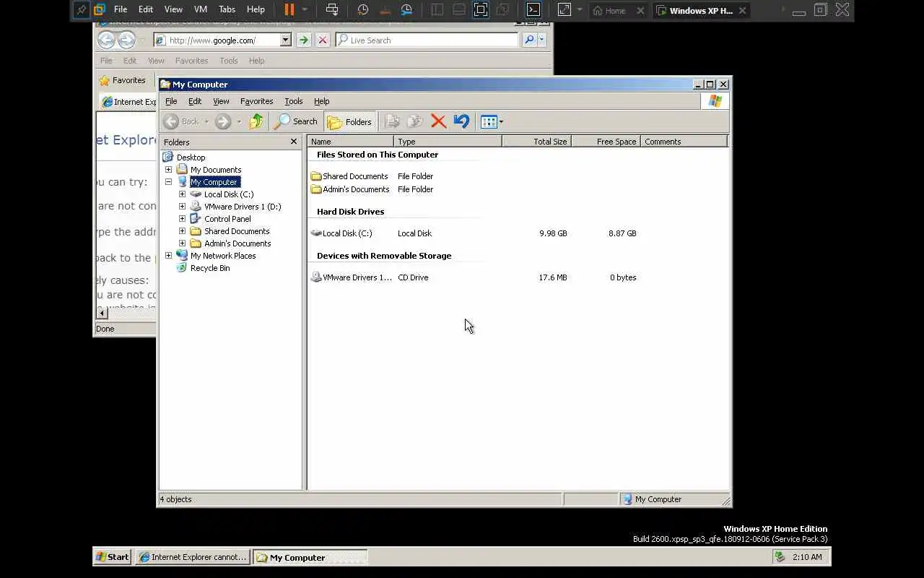Image resolution: width=924 pixels, height=578 pixels.
Task: Click the Up folder icon in My Computer
Action: coord(256,121)
